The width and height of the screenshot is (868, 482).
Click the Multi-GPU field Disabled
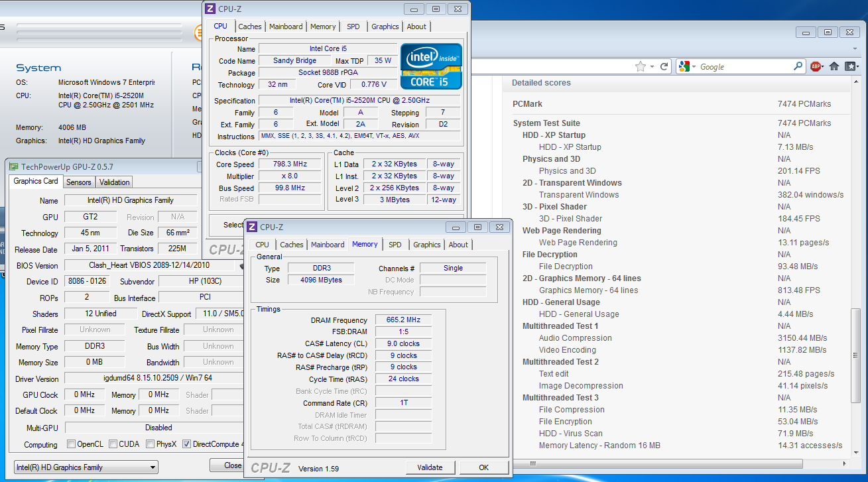coord(154,428)
